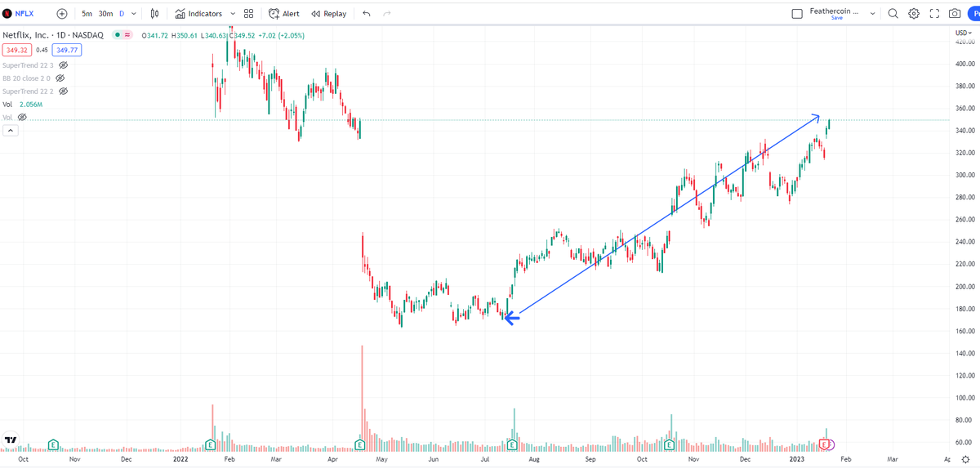Click the Aug label on time axis
Screen dimensions: 980x469
(x=534, y=460)
